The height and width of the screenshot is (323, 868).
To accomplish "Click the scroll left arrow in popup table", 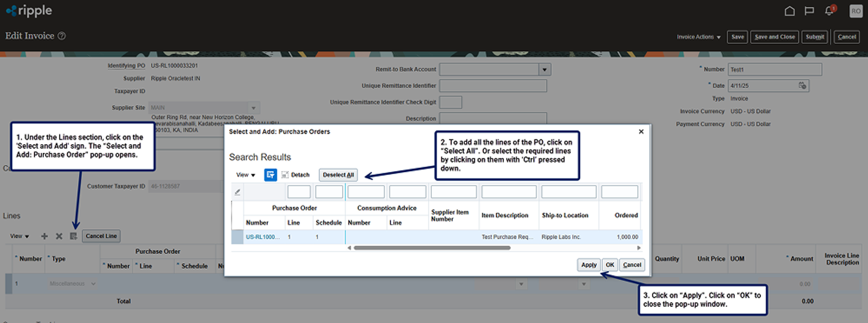I will point(349,248).
